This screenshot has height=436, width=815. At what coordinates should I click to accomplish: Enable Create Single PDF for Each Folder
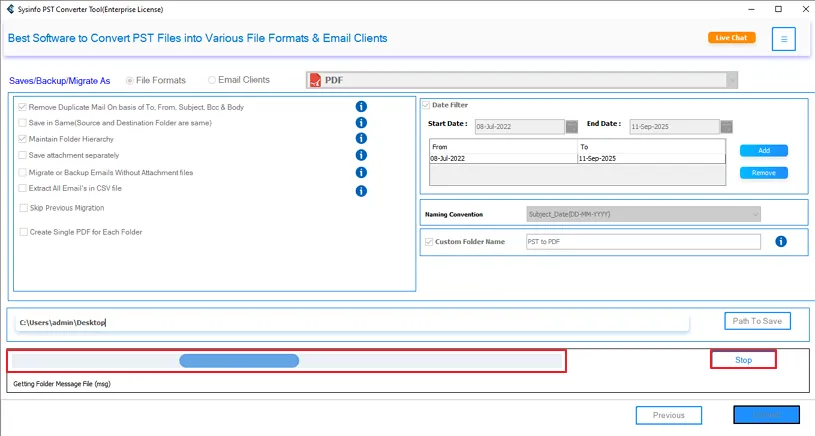click(x=23, y=232)
